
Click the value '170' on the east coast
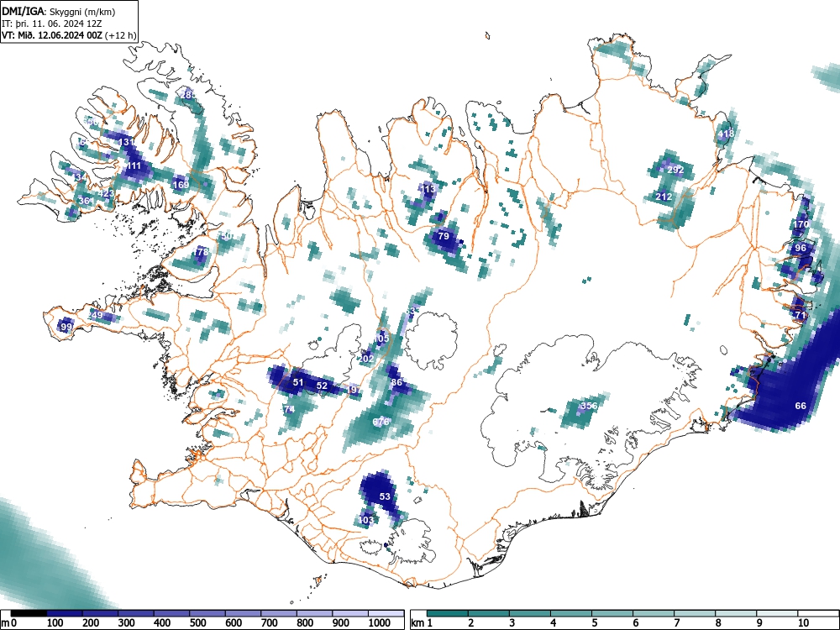[x=801, y=224]
